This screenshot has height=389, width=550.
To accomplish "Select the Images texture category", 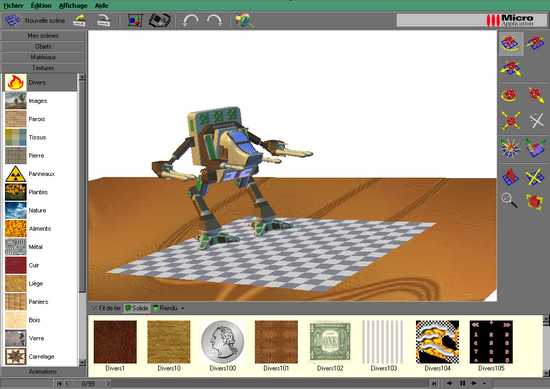I will coord(40,101).
